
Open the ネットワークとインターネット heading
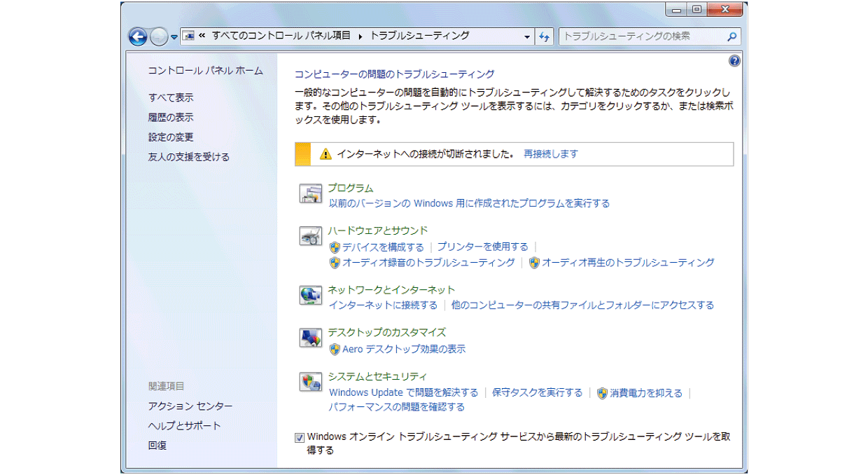pyautogui.click(x=391, y=290)
